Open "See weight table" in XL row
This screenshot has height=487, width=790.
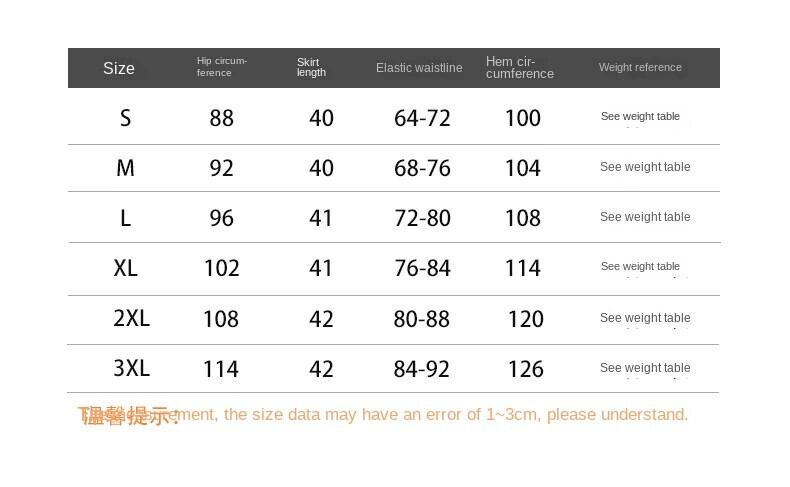tap(640, 267)
